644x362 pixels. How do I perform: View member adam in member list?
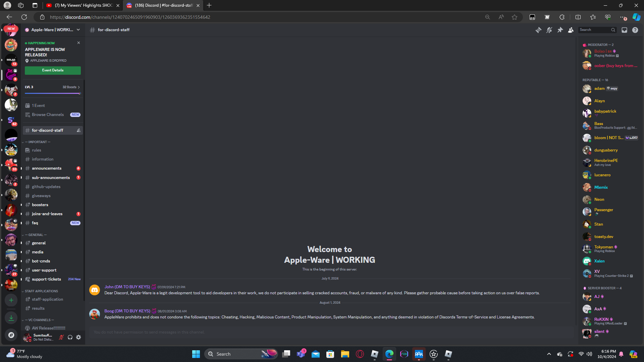click(609, 88)
